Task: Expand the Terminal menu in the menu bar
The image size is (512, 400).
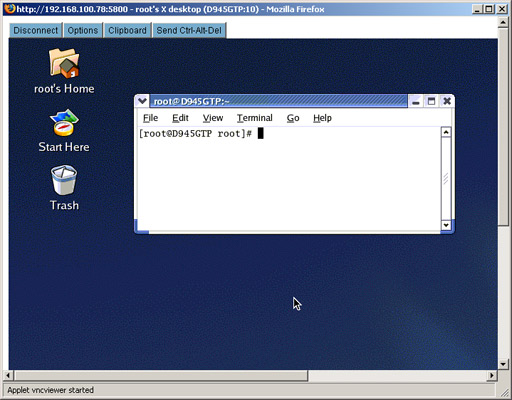Action: point(255,118)
